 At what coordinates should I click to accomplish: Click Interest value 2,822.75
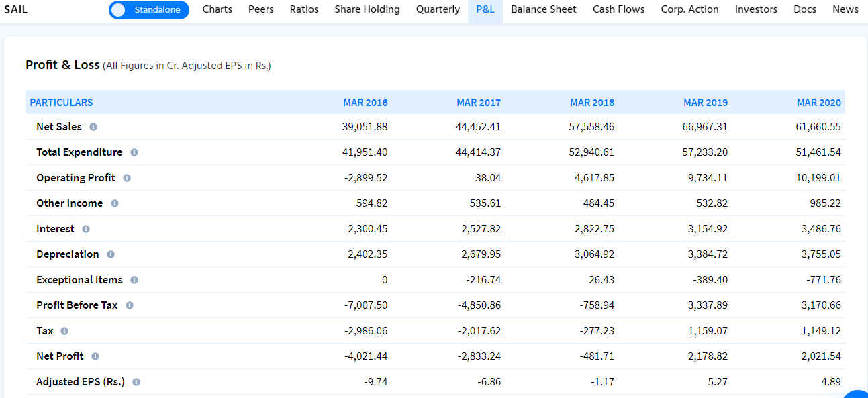pyautogui.click(x=594, y=229)
